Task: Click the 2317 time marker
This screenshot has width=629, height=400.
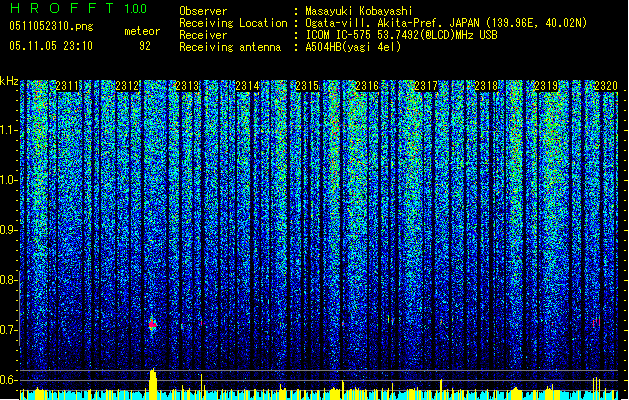Action: (x=426, y=86)
